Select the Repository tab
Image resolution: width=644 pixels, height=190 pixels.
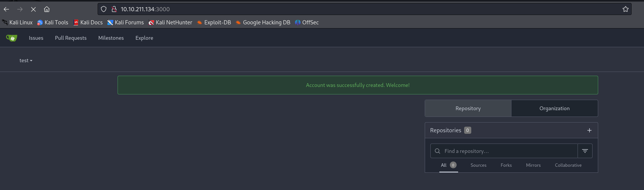pos(468,108)
